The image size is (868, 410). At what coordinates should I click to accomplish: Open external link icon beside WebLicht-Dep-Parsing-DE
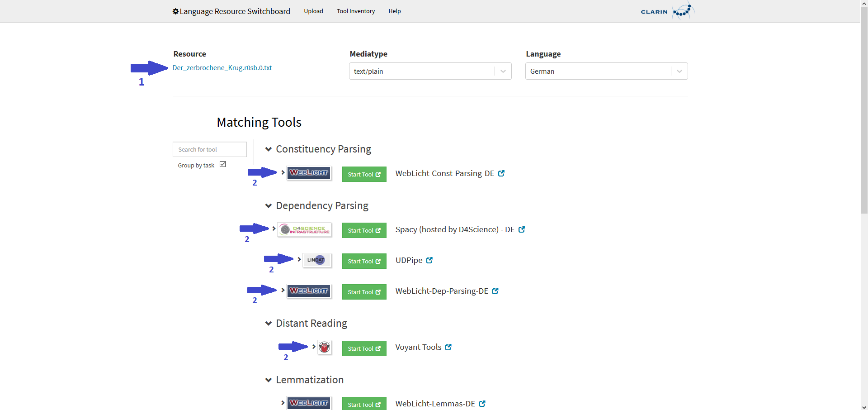495,291
